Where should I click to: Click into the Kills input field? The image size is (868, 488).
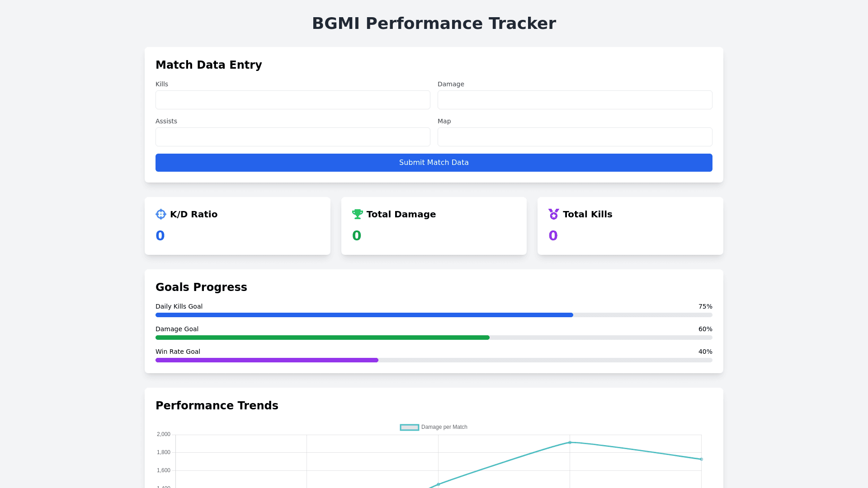click(x=293, y=100)
